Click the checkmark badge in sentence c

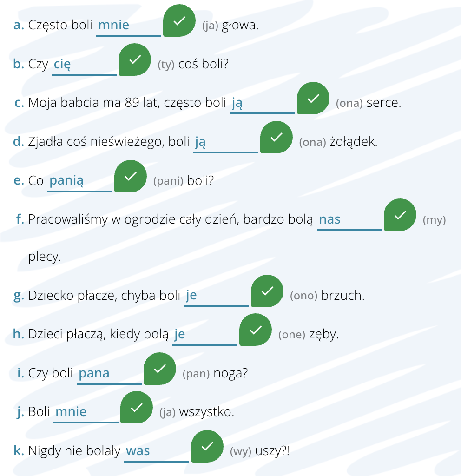click(313, 98)
